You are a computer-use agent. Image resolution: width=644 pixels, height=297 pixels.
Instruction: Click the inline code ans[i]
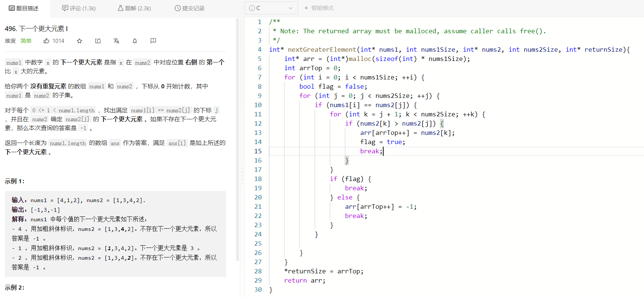pyautogui.click(x=177, y=143)
